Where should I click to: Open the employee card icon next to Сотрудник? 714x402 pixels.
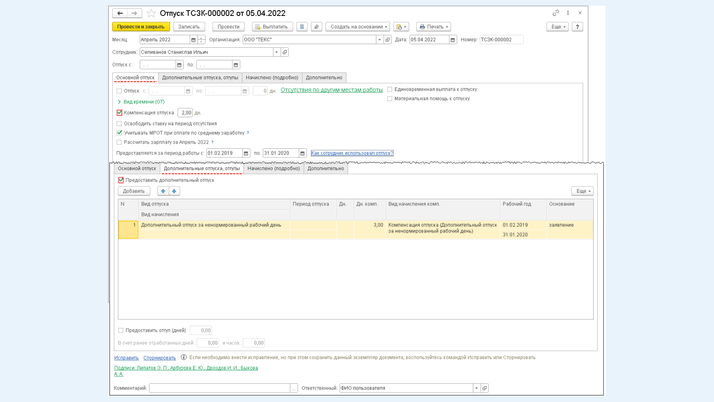pos(285,52)
